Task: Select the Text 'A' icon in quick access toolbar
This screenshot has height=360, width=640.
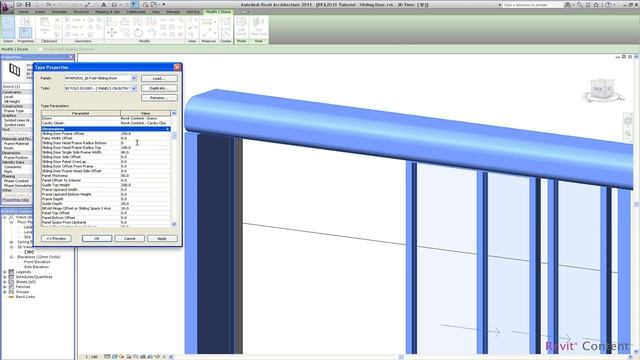Action: pyautogui.click(x=104, y=4)
